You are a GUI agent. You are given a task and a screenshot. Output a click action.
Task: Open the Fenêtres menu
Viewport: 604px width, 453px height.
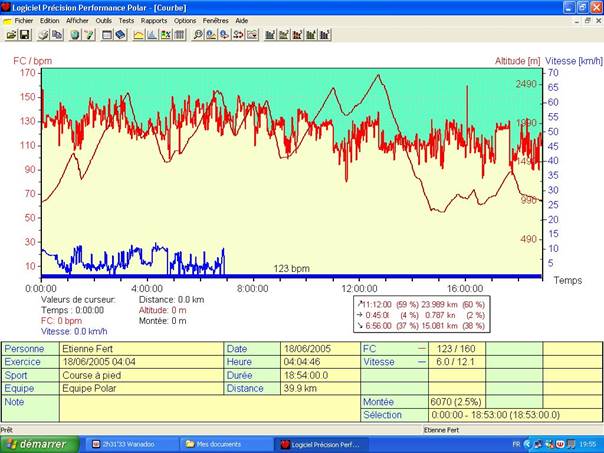215,20
